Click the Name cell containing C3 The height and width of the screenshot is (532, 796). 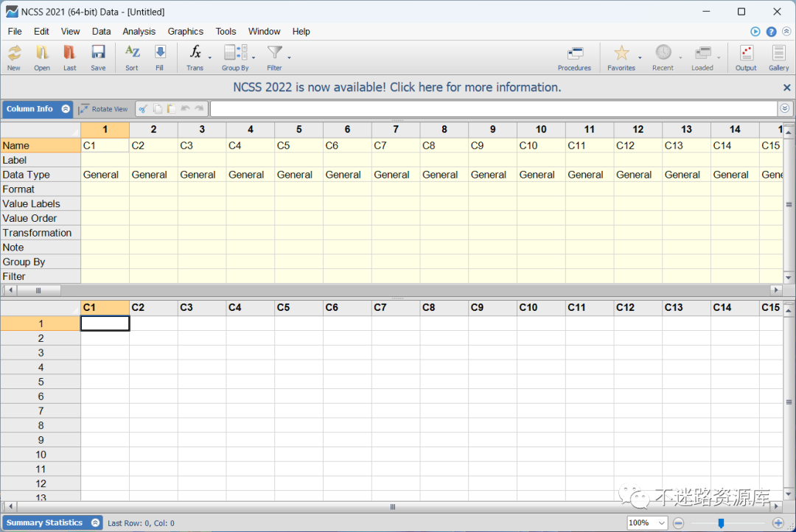(202, 145)
